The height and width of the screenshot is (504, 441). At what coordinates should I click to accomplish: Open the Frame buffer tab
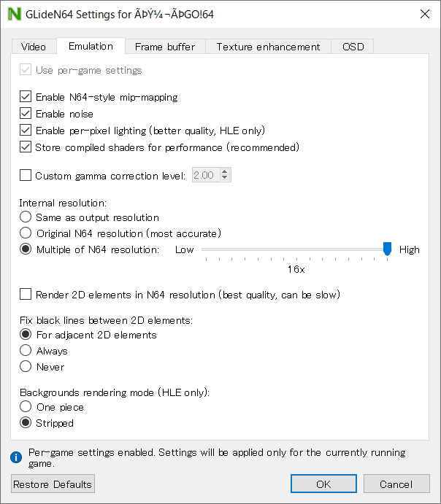165,47
